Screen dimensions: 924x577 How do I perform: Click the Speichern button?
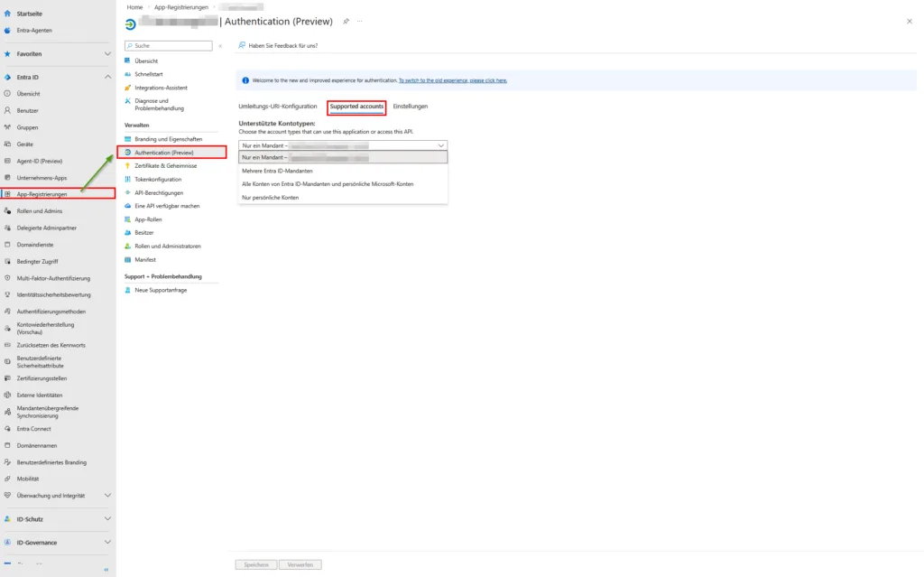pyautogui.click(x=255, y=564)
